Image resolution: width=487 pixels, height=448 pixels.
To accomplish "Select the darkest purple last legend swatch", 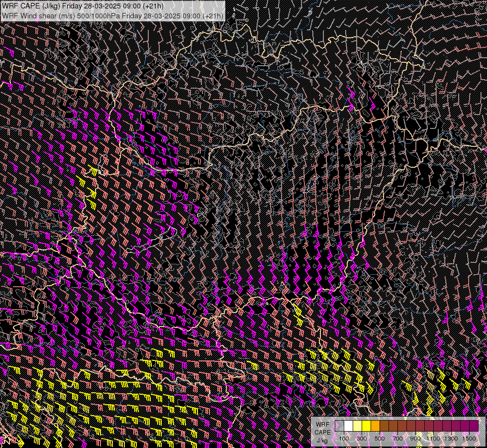I will click(x=474, y=426).
